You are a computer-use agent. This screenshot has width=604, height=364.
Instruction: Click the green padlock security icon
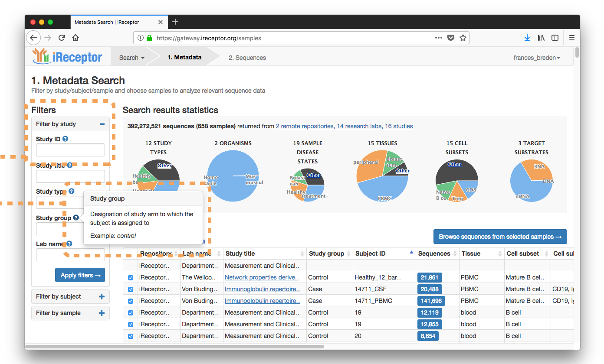coord(149,38)
